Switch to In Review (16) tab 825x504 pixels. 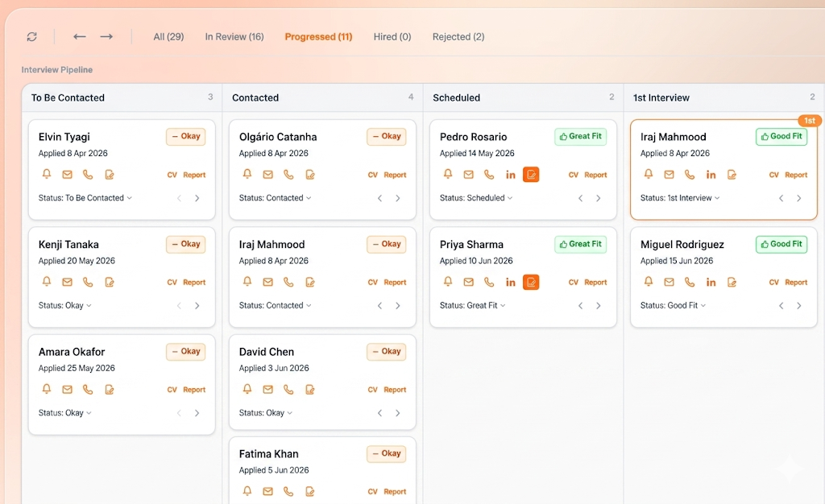(x=234, y=37)
